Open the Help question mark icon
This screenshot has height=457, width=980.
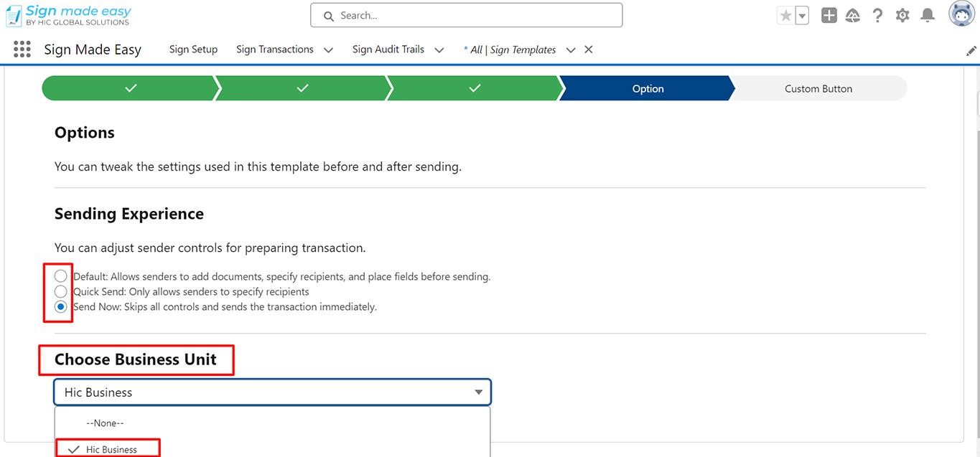click(877, 15)
